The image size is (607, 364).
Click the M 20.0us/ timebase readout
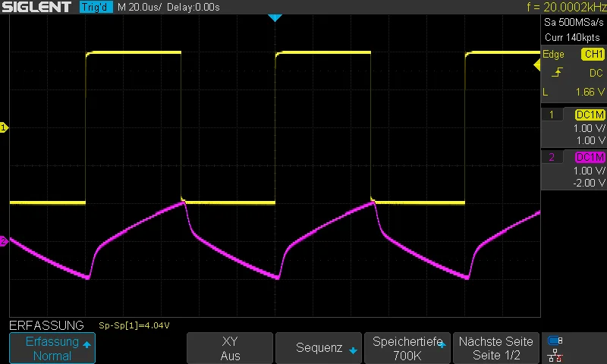(140, 7)
